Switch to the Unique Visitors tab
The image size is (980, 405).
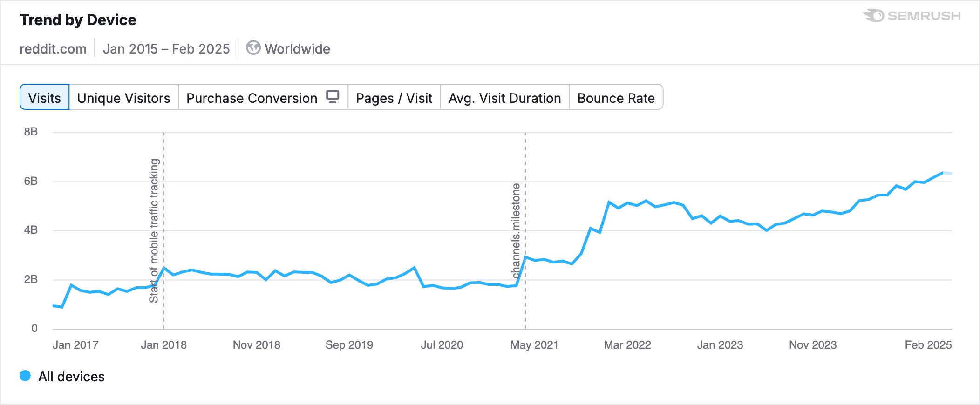124,97
